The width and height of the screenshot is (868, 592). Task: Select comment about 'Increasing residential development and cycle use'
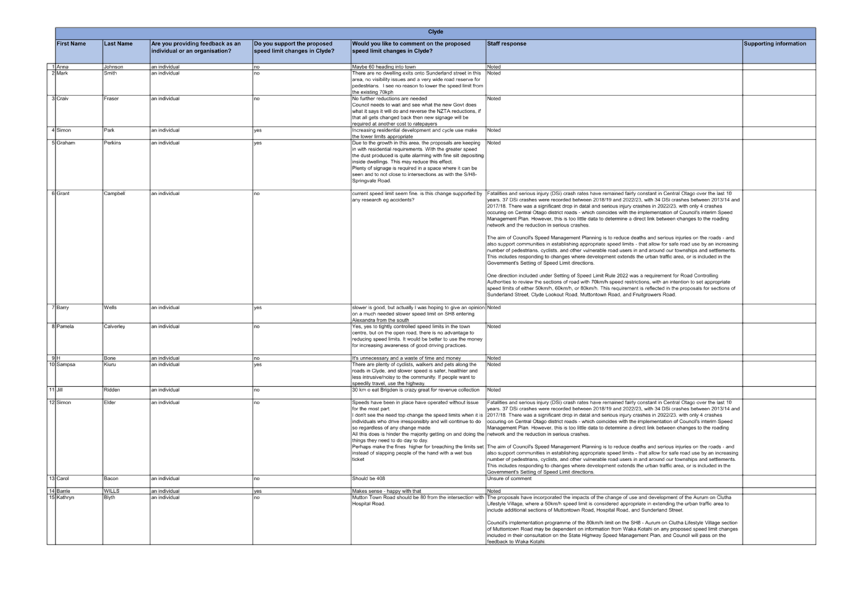[x=415, y=133]
